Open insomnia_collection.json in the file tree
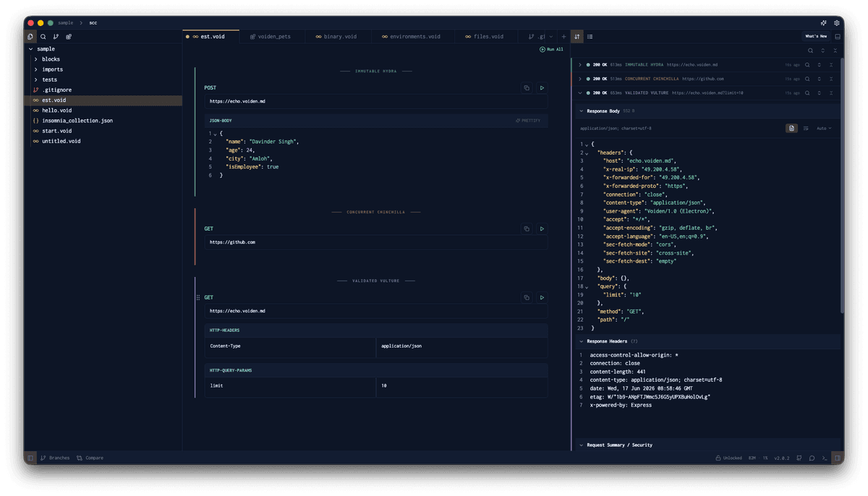 (x=77, y=121)
